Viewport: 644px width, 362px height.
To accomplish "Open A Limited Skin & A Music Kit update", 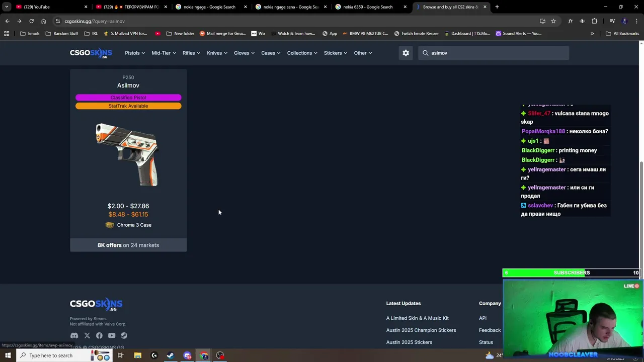I will coord(418,318).
